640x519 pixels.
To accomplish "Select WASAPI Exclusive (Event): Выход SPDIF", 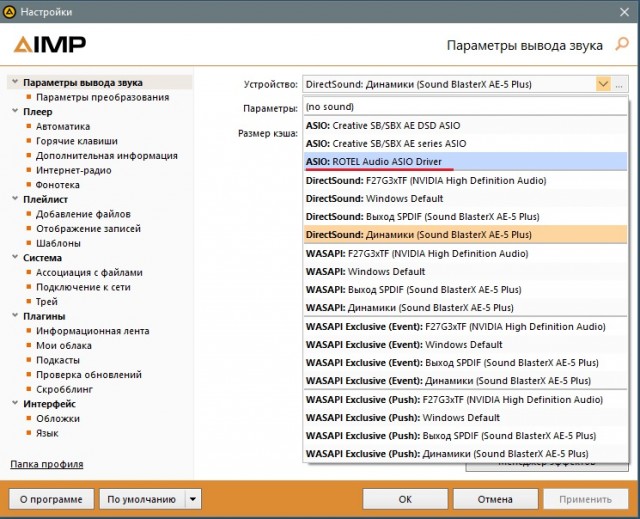I will (x=465, y=363).
